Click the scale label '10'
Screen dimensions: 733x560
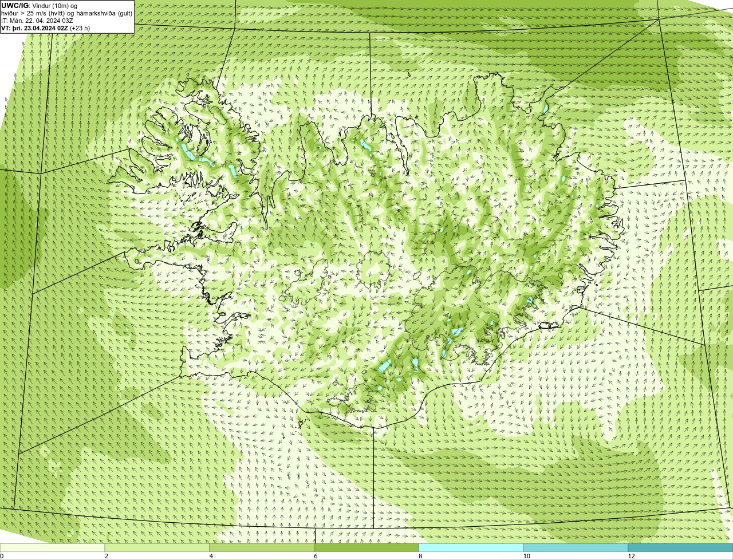[x=526, y=556]
